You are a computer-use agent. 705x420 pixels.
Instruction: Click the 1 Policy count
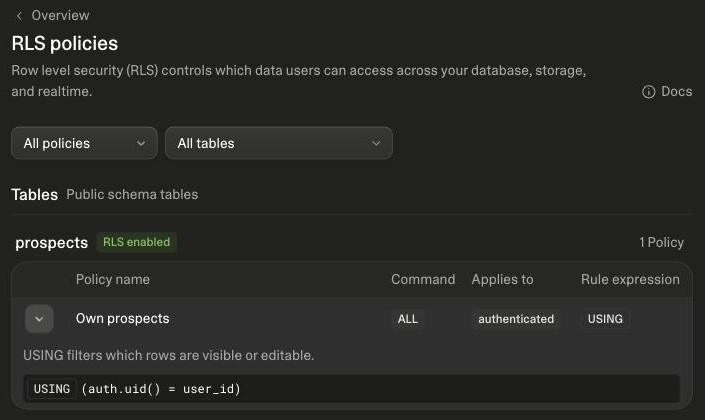[661, 242]
